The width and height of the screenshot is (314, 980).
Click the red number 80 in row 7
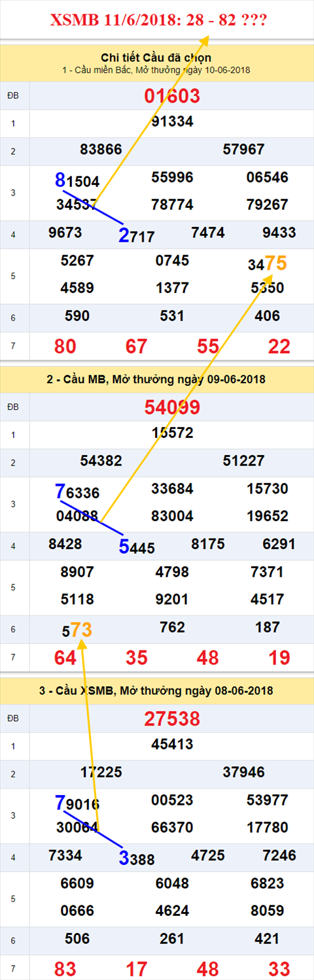(65, 346)
